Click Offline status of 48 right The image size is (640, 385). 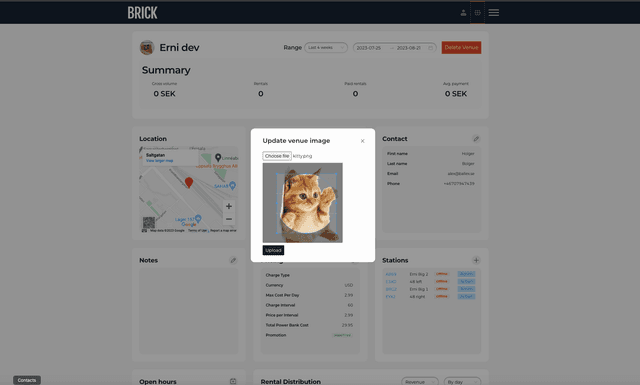(442, 296)
